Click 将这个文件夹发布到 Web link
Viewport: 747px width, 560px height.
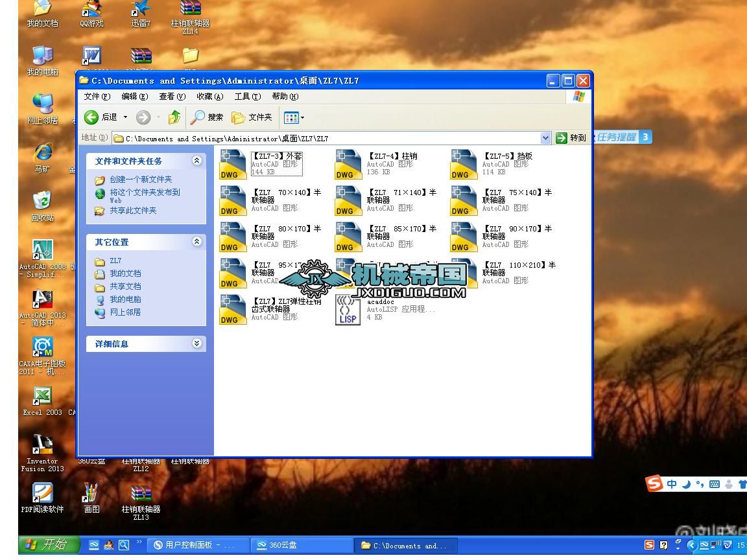pos(145,196)
